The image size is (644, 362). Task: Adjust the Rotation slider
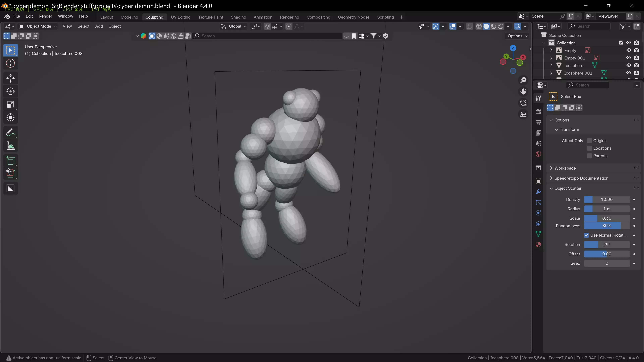[607, 245]
